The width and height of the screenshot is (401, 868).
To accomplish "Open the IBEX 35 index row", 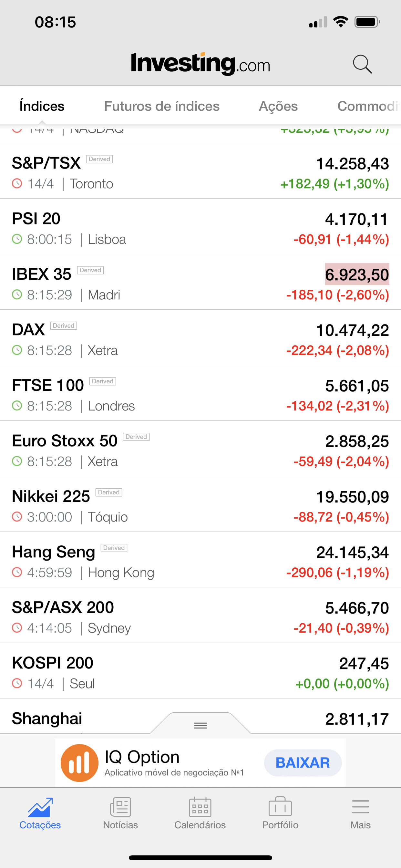I will 200,282.
